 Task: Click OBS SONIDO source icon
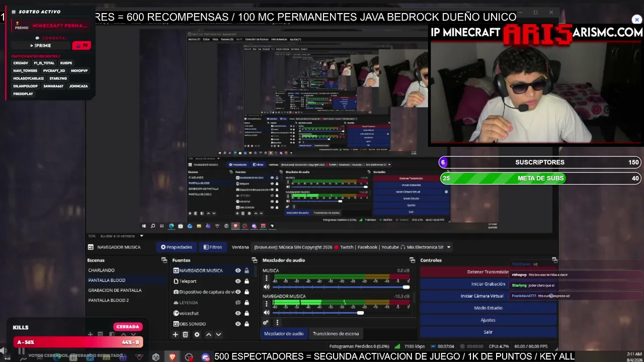coord(176,324)
